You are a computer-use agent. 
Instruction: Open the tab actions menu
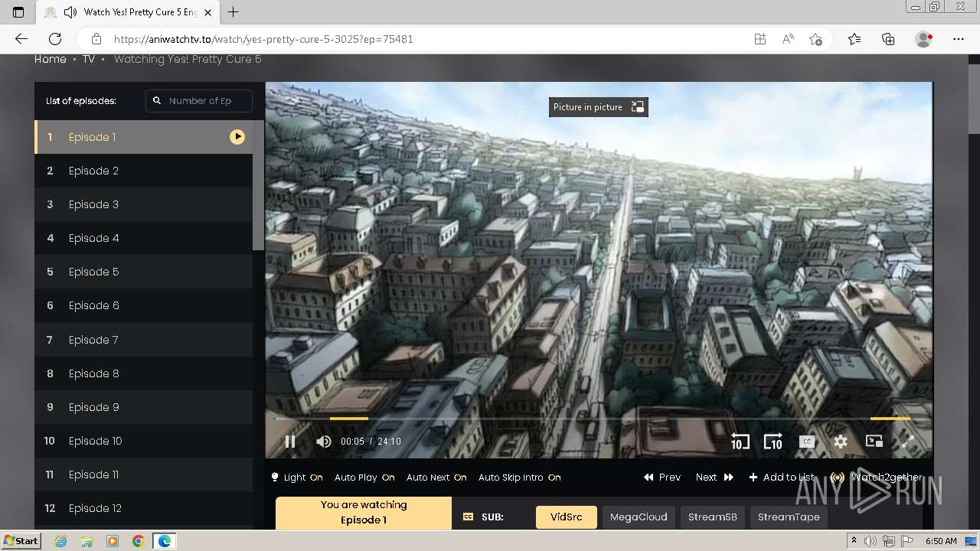point(18,12)
